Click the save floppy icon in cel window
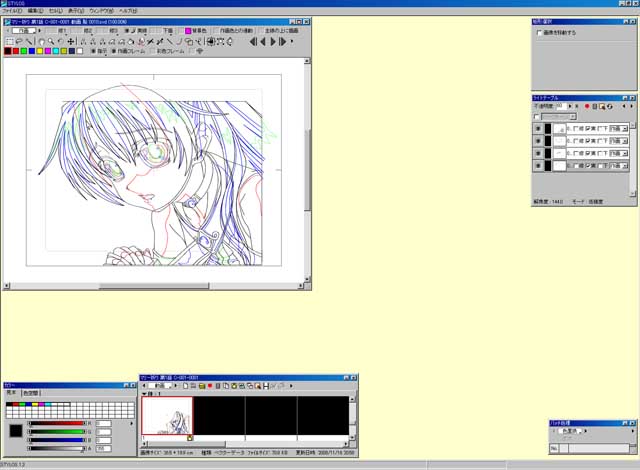 click(x=266, y=386)
